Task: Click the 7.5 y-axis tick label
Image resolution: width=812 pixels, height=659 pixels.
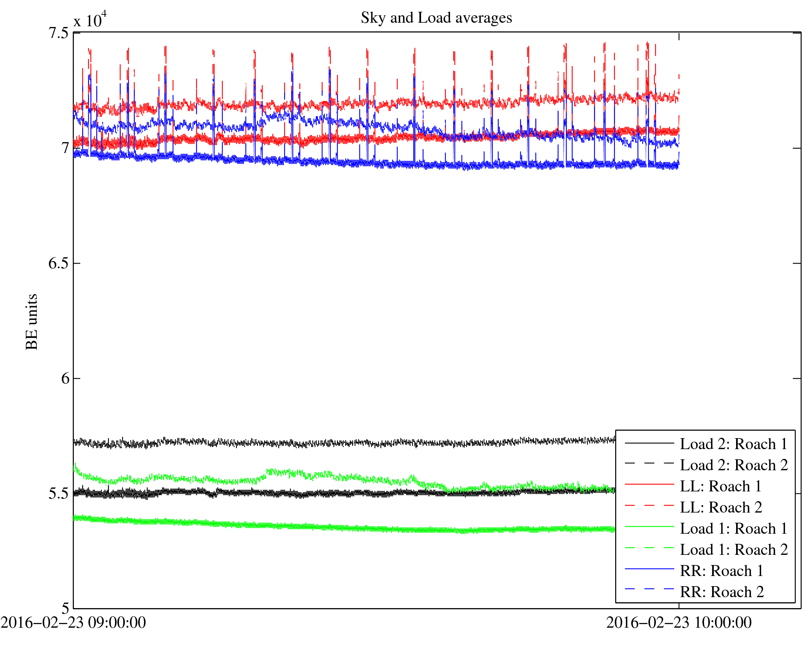Action: point(58,33)
